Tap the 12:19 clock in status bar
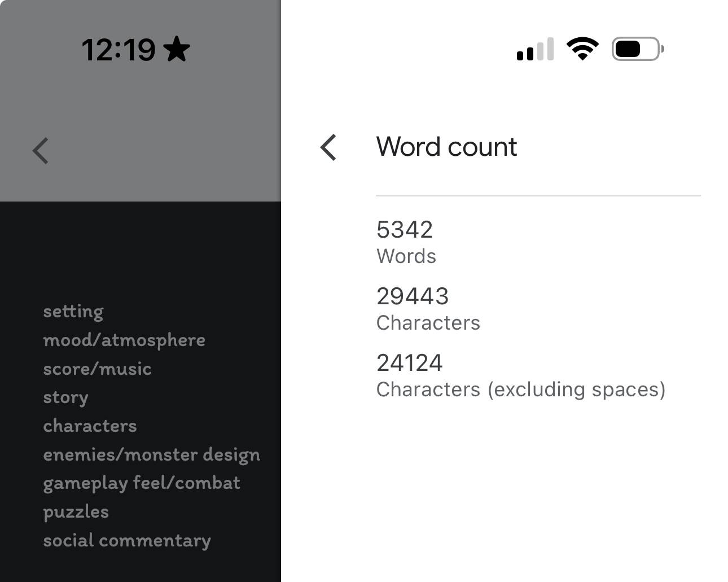The width and height of the screenshot is (728, 582). click(x=119, y=50)
